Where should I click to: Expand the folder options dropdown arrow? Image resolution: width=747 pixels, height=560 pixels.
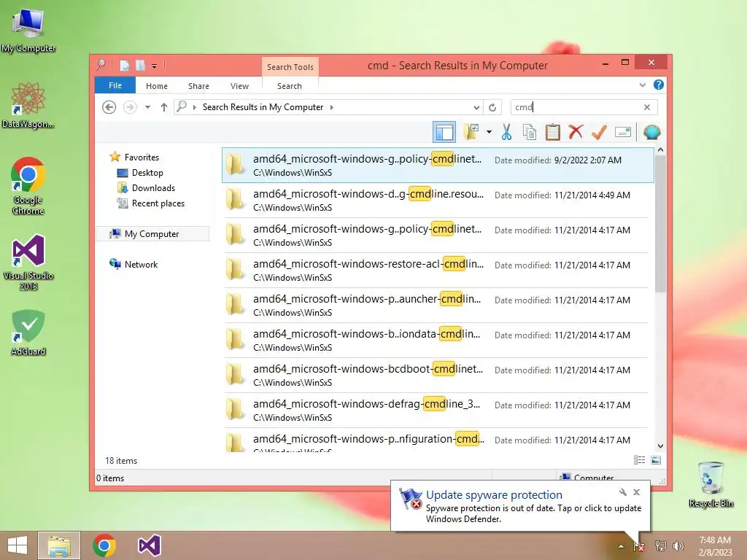[x=489, y=132]
